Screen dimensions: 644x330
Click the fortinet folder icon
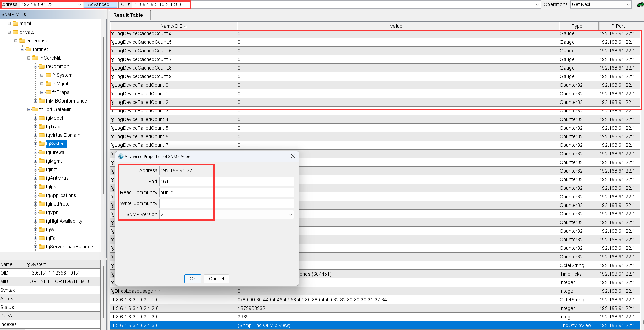pos(29,49)
